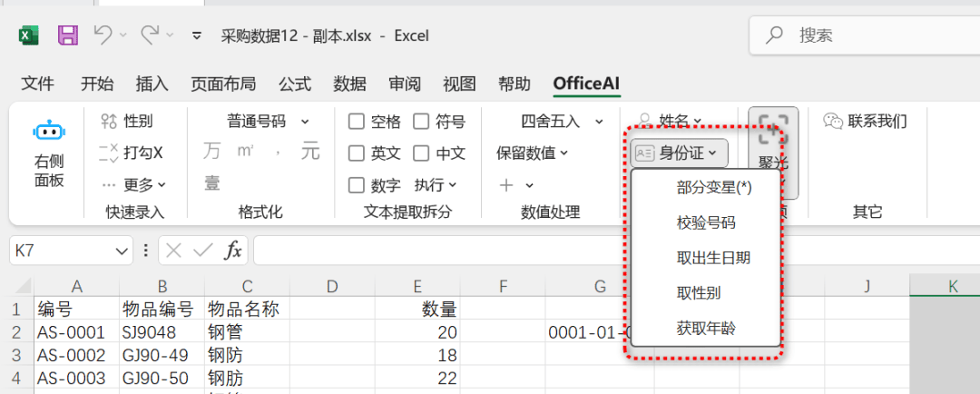Click the 联系我们 WeChat icon
Viewport: 980px width, 394px height.
point(833,121)
